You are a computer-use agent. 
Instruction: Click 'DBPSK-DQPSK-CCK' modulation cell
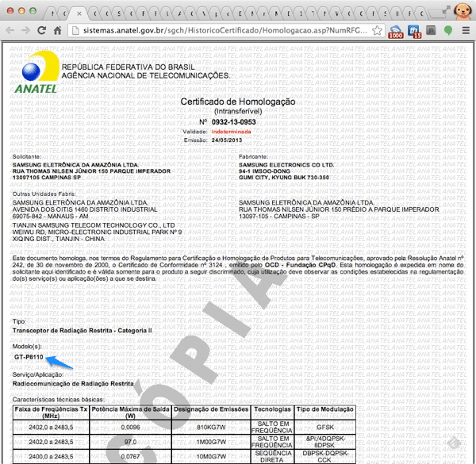324,456
